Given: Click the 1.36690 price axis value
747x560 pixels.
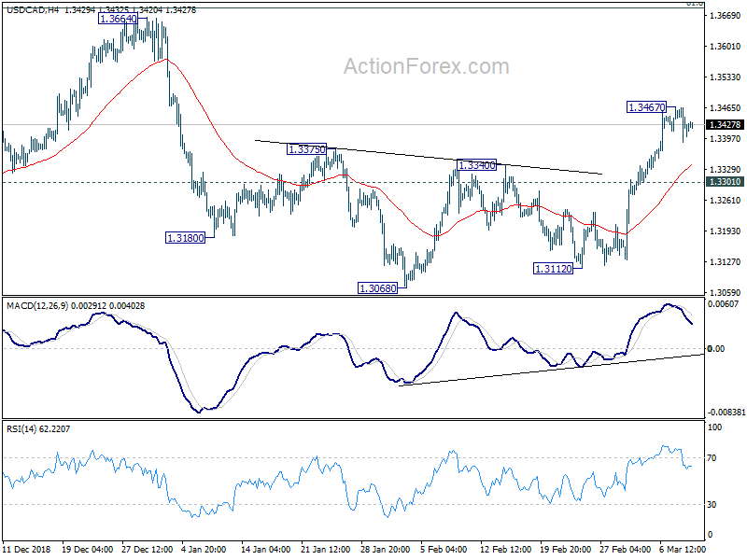Looking at the screenshot, I should [x=726, y=16].
